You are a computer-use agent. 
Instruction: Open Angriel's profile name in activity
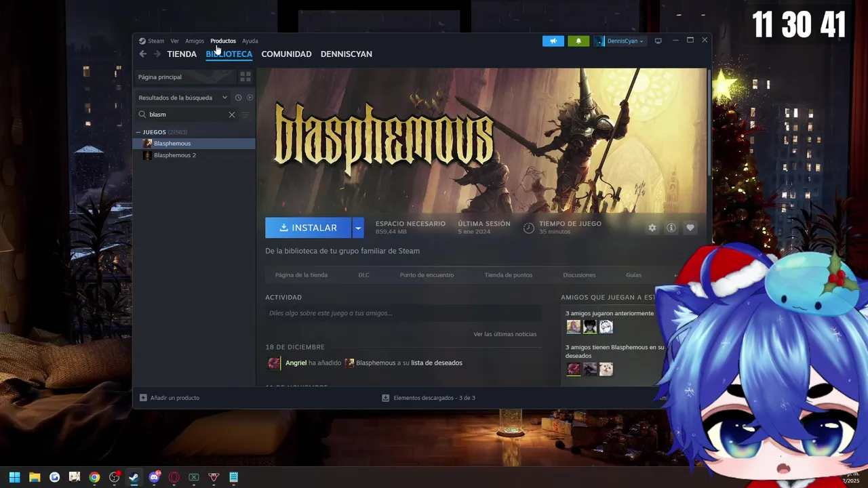coord(296,363)
